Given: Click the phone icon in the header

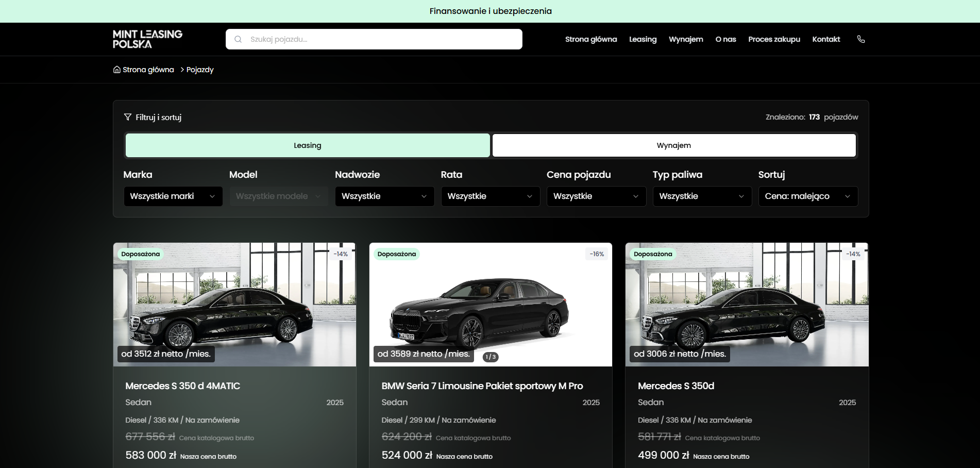Looking at the screenshot, I should [860, 39].
